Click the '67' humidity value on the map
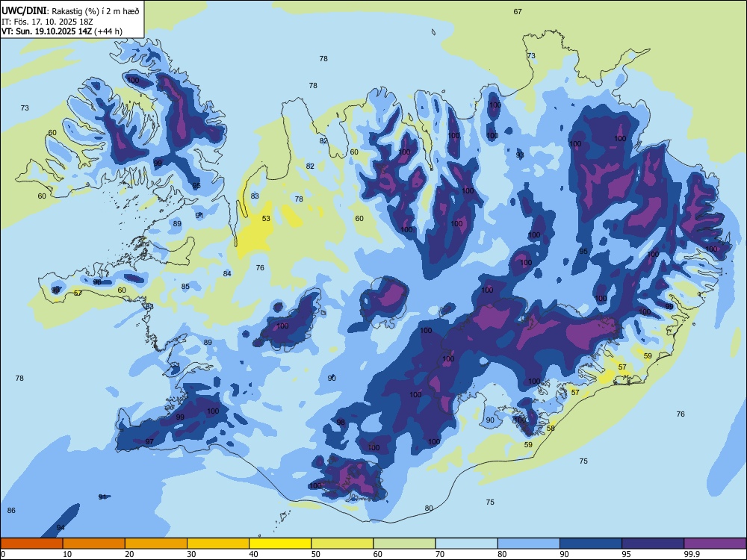Screen dimensions: 747x560 (518, 11)
